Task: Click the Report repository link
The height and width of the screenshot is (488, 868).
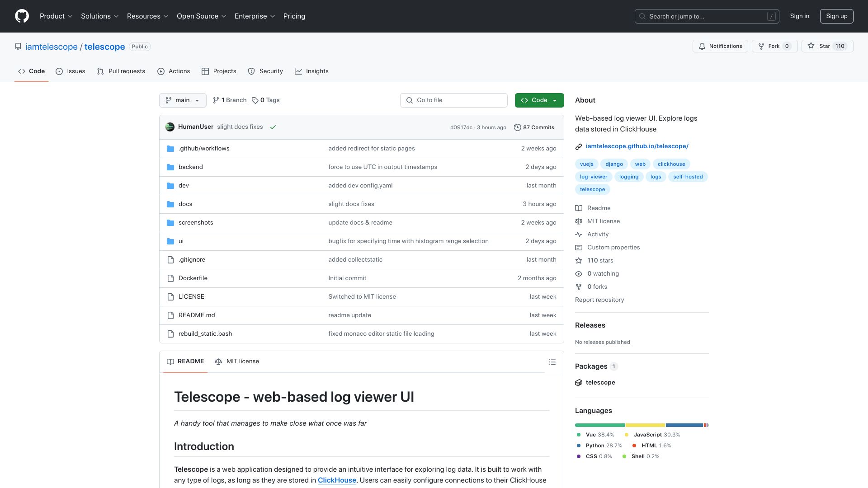Action: point(599,300)
